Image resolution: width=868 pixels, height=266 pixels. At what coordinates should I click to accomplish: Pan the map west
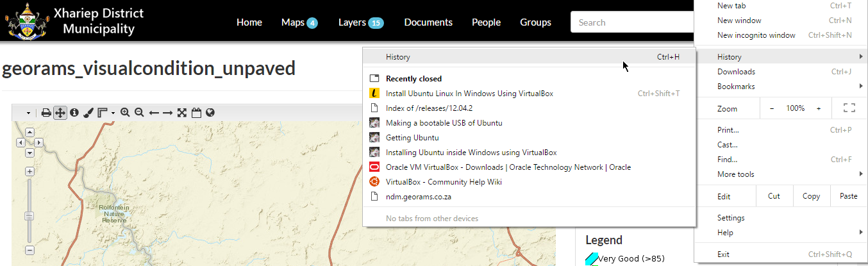[x=21, y=142]
